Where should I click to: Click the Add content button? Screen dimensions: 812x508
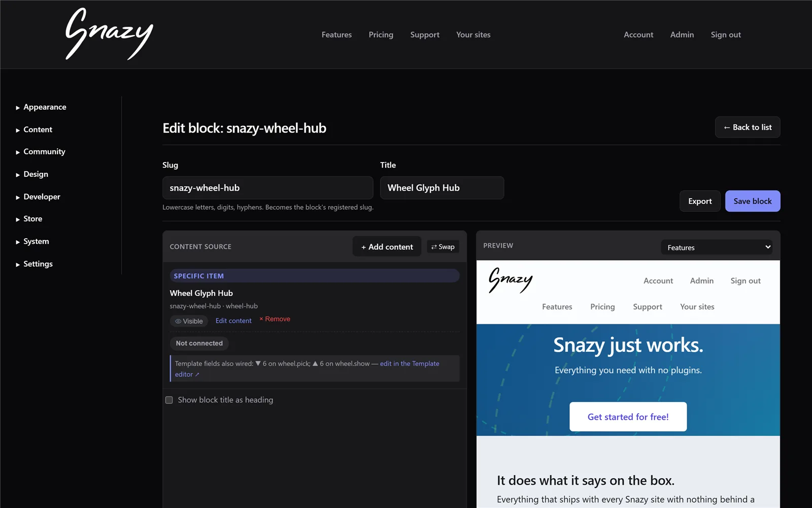pyautogui.click(x=387, y=247)
